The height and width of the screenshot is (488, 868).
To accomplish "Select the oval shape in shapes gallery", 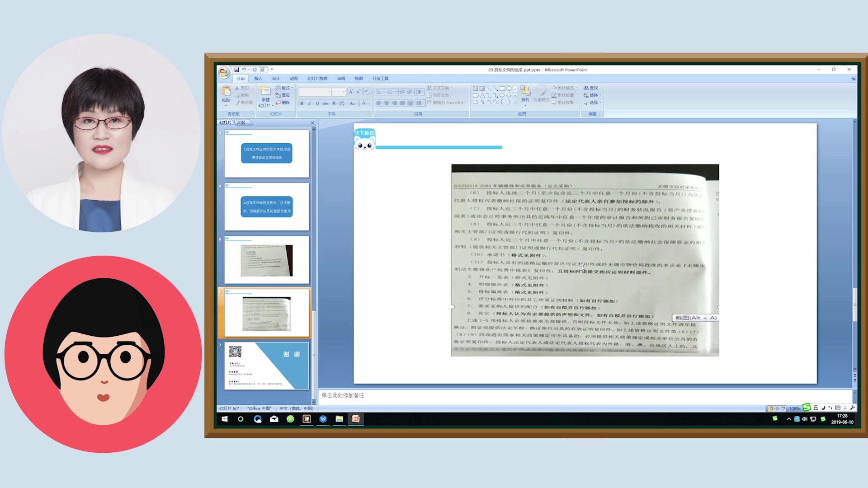I will coord(509,89).
